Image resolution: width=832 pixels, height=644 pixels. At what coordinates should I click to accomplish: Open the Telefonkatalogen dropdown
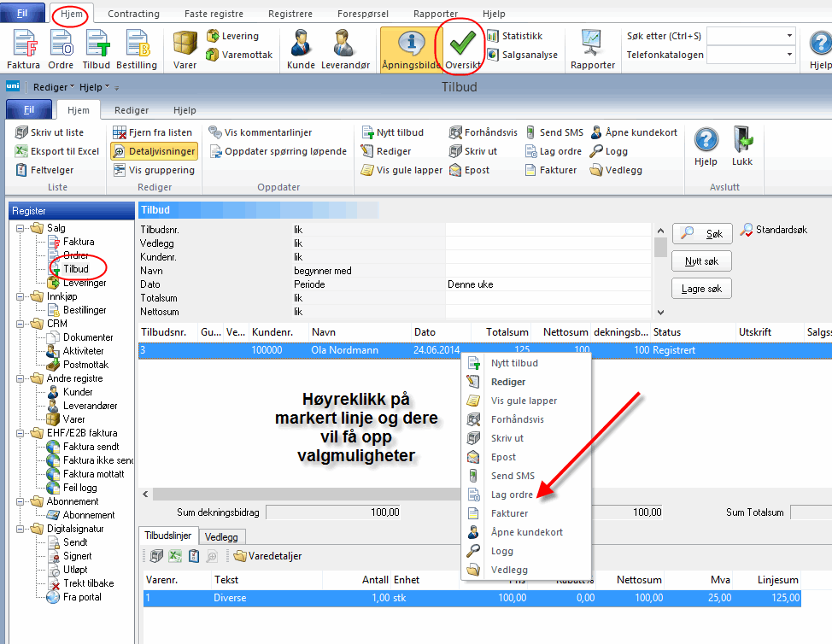point(788,56)
